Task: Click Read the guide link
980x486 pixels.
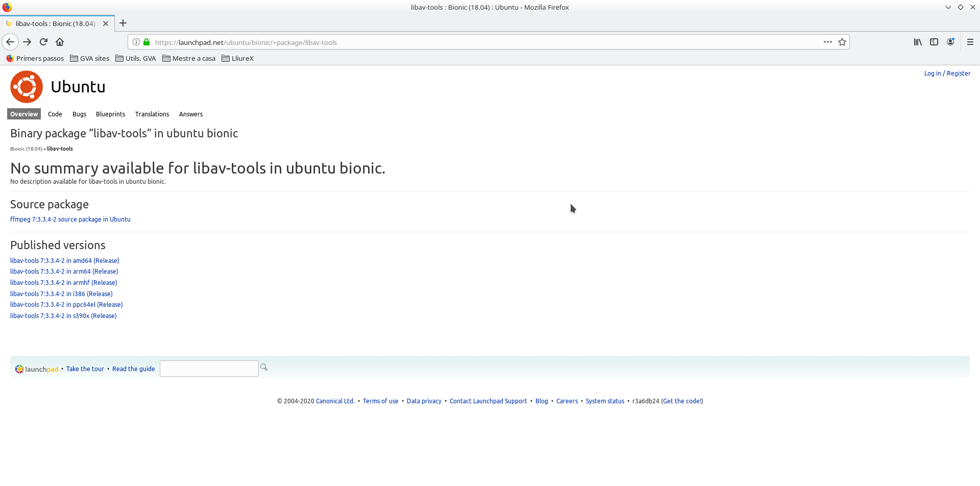Action: (134, 369)
